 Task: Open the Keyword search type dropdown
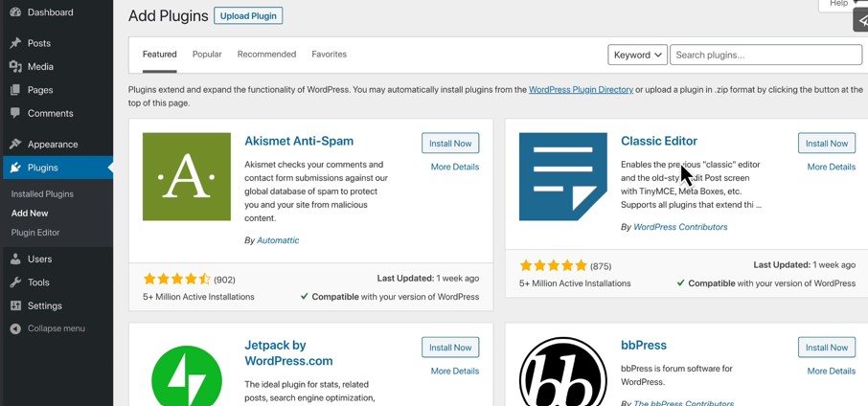[637, 55]
